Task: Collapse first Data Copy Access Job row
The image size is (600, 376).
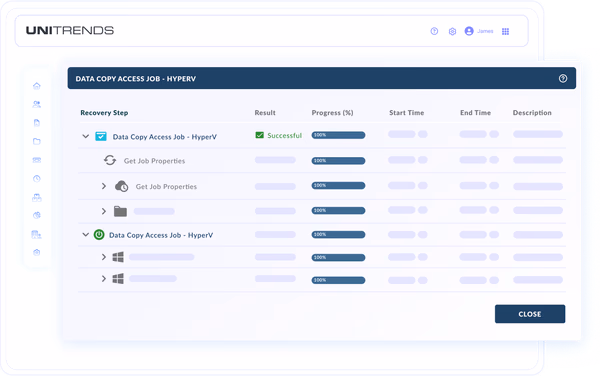Action: pyautogui.click(x=85, y=136)
